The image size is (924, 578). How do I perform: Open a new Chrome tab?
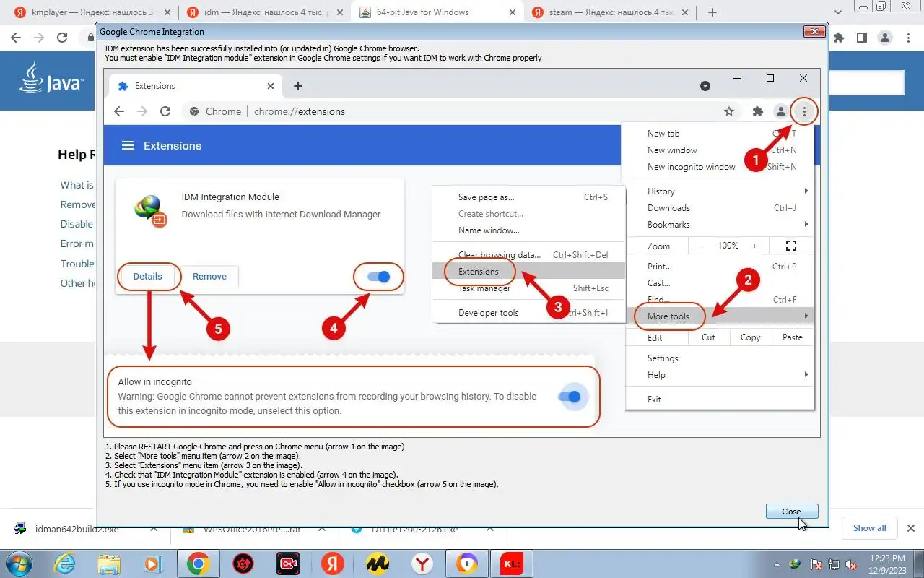tap(712, 12)
